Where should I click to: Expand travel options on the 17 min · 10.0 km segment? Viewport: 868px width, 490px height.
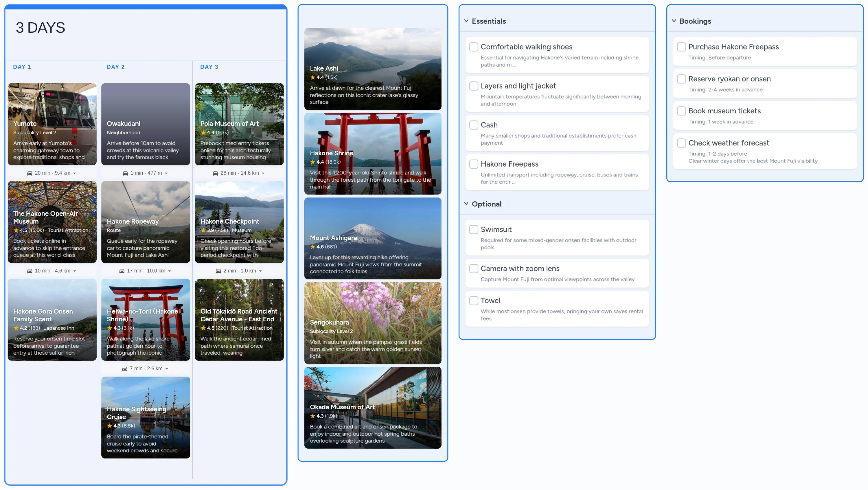coord(170,270)
